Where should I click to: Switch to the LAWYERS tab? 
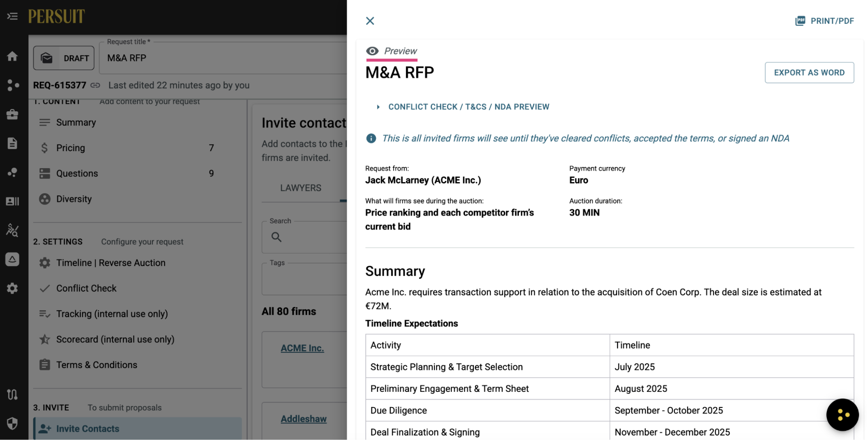click(x=301, y=188)
